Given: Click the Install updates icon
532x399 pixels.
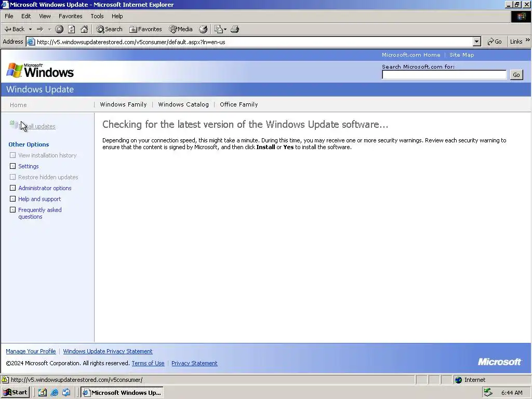Looking at the screenshot, I should click(x=14, y=125).
